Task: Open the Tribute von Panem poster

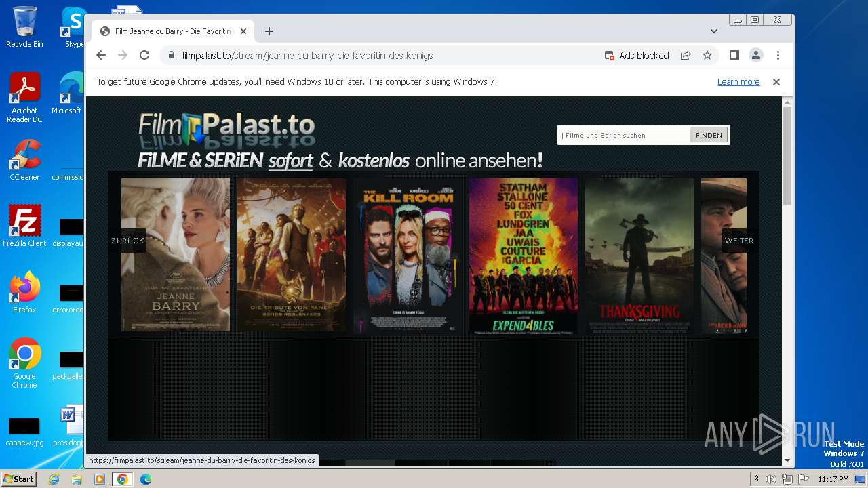Action: (292, 255)
